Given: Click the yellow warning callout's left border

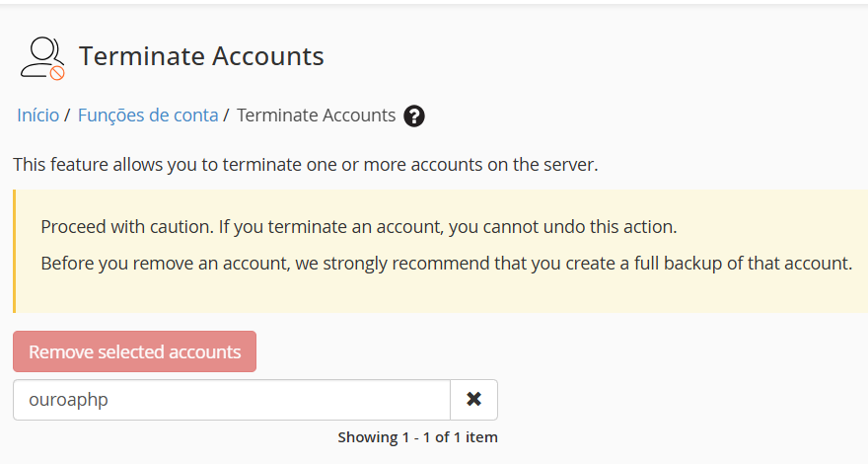Looking at the screenshot, I should pos(15,251).
